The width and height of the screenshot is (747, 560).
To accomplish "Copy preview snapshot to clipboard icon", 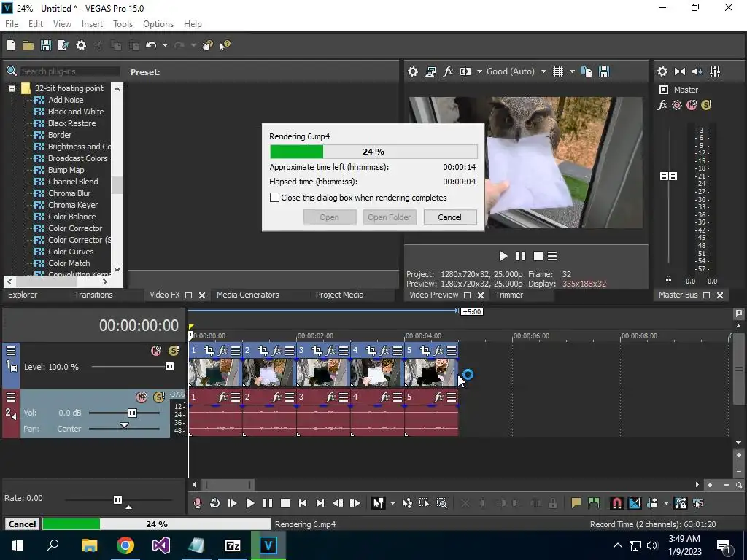I will pos(587,71).
